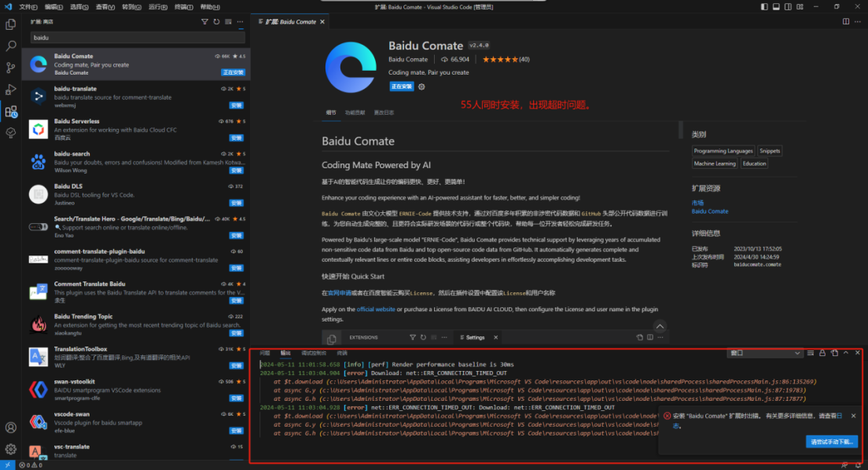Split the editor to the right
Screen dimensions: 868x470
(x=846, y=21)
